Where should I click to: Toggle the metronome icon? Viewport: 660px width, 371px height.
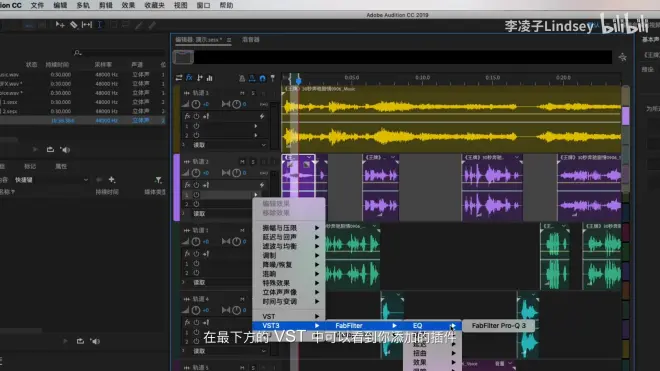(x=242, y=78)
